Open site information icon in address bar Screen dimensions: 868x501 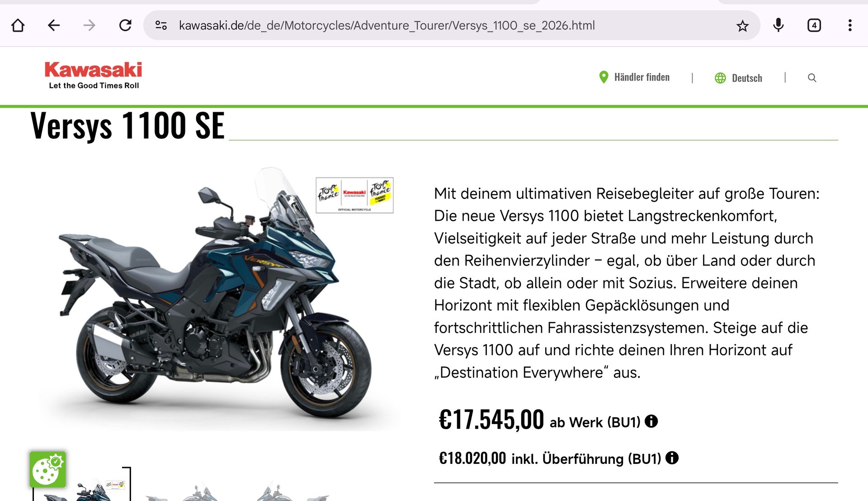161,25
